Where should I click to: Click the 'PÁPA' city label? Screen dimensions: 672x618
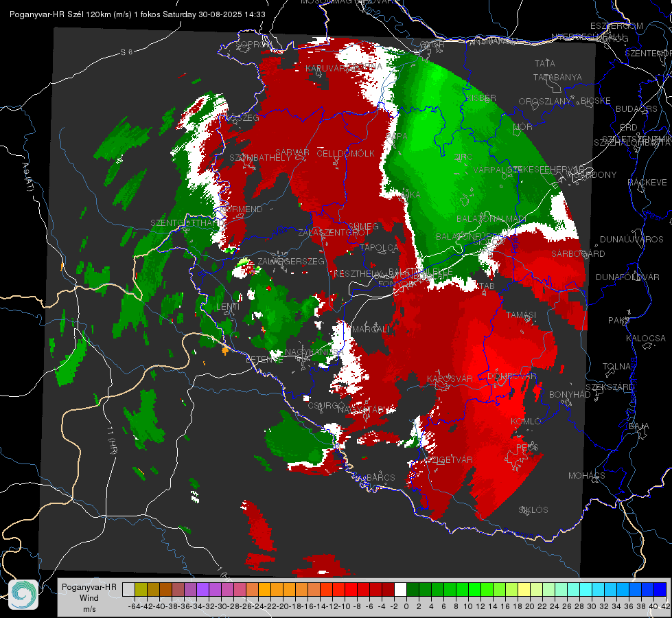click(397, 136)
